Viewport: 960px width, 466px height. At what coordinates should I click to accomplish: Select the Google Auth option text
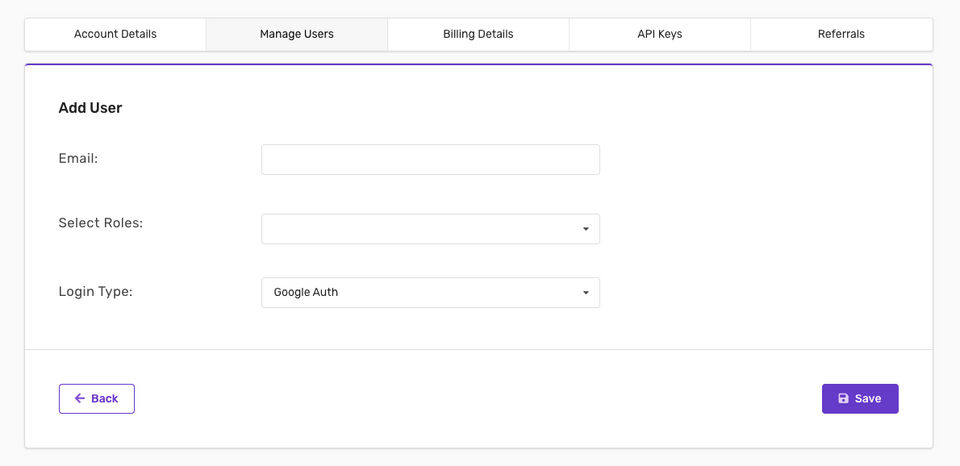306,292
